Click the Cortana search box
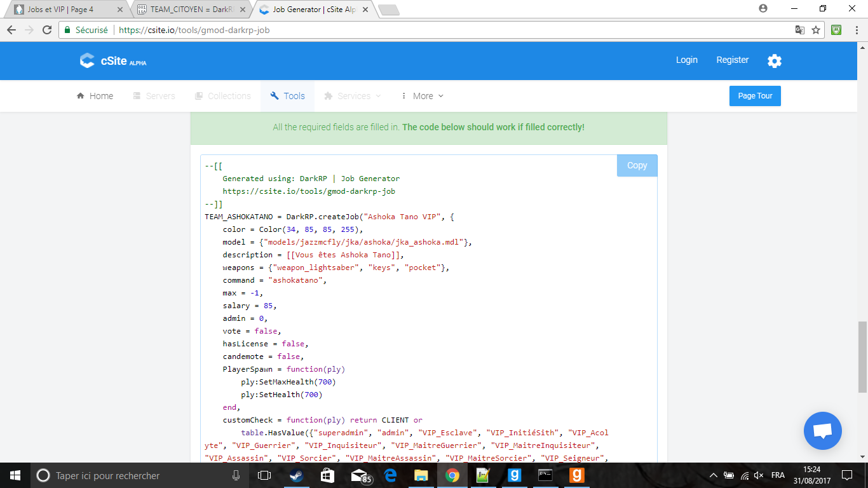The image size is (868, 488). [x=140, y=475]
